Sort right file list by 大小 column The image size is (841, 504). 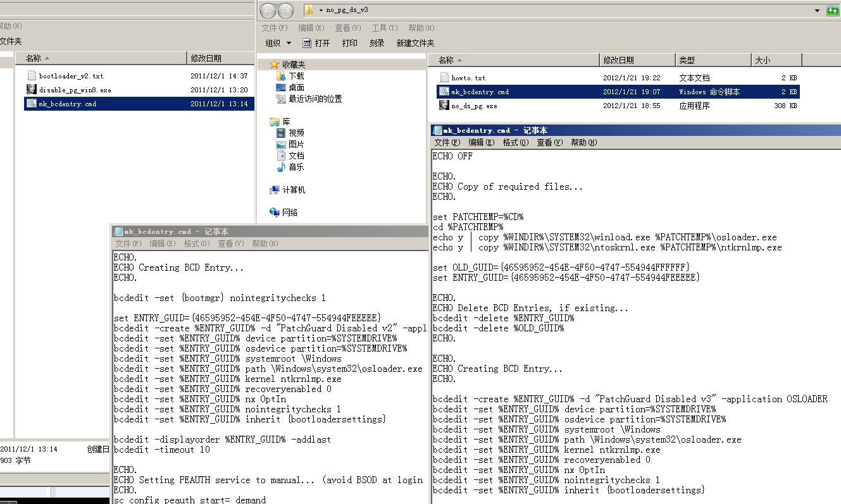pyautogui.click(x=776, y=60)
